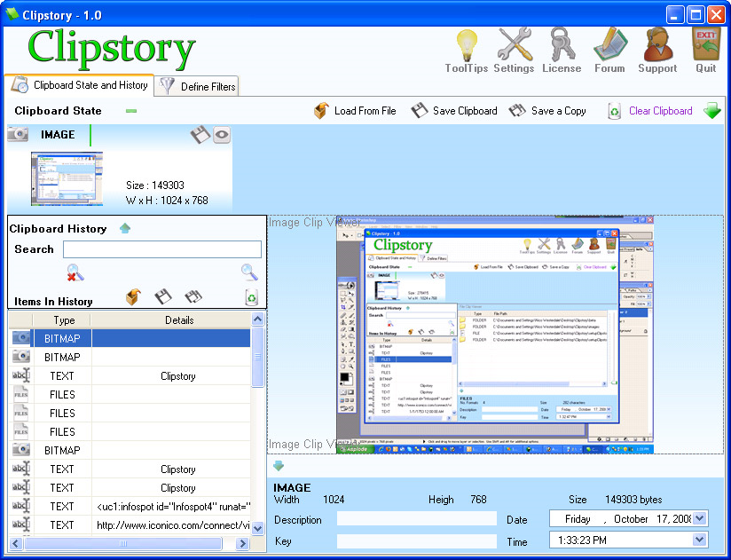731x560 pixels.
Task: Click Save a Copy label
Action: (559, 111)
